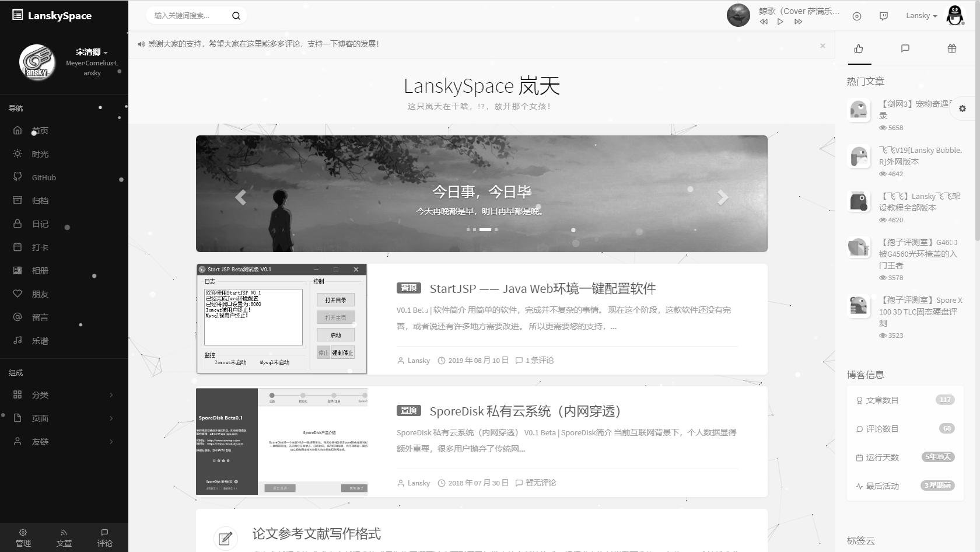Play the music track

point(780,22)
